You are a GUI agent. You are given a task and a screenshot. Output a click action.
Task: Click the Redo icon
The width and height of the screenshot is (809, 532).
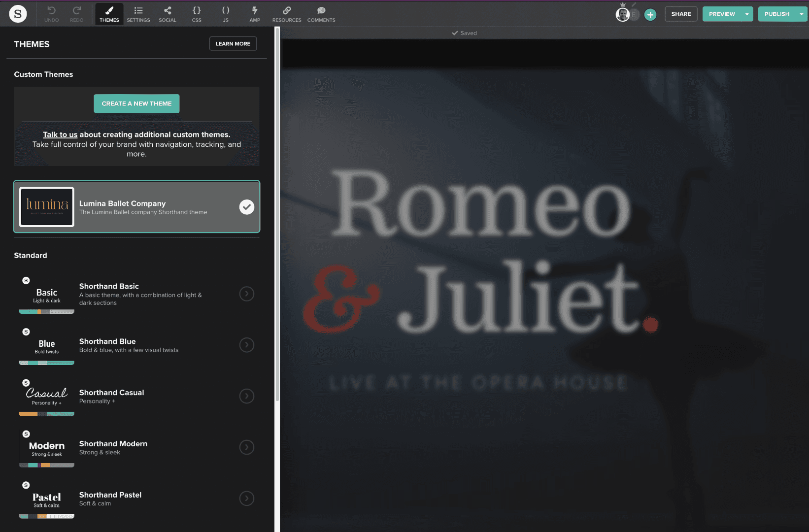[76, 14]
